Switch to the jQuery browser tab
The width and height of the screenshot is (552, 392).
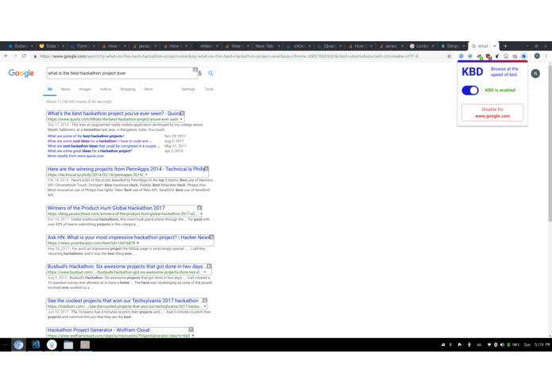point(329,46)
